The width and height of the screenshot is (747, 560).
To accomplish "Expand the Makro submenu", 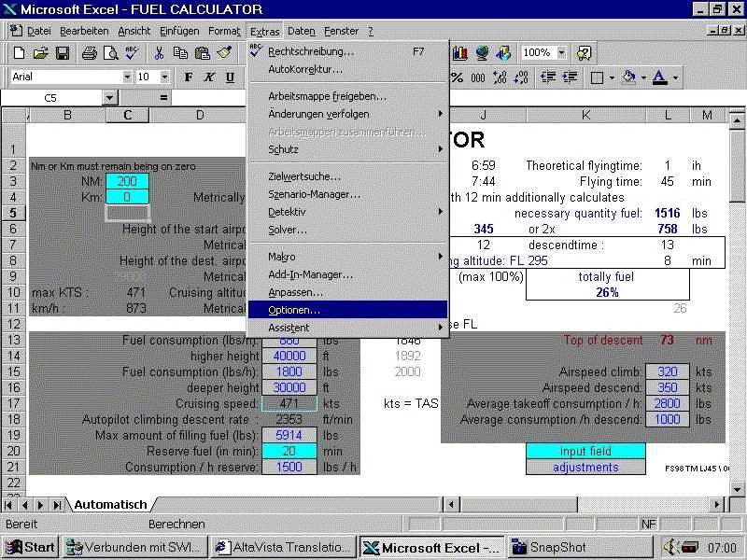I will [347, 258].
